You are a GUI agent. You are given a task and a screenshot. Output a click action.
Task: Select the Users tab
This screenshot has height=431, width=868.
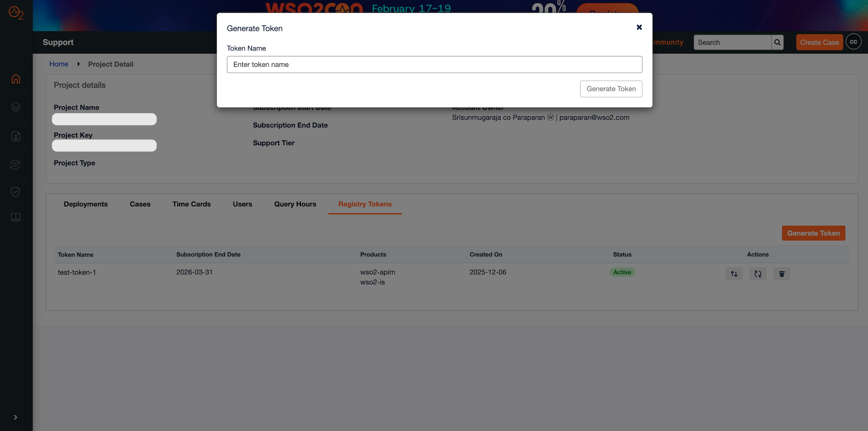[x=242, y=204]
